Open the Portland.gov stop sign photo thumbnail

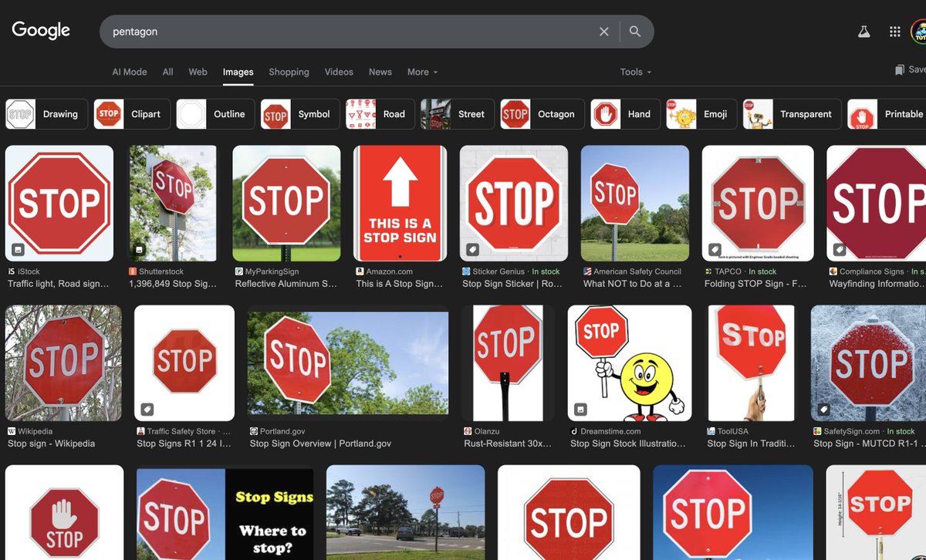coord(348,363)
